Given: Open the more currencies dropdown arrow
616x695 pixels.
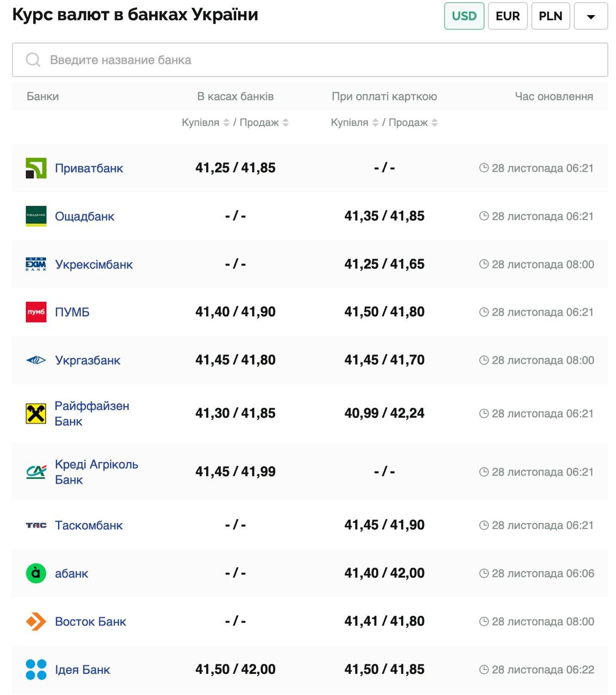Looking at the screenshot, I should [590, 16].
